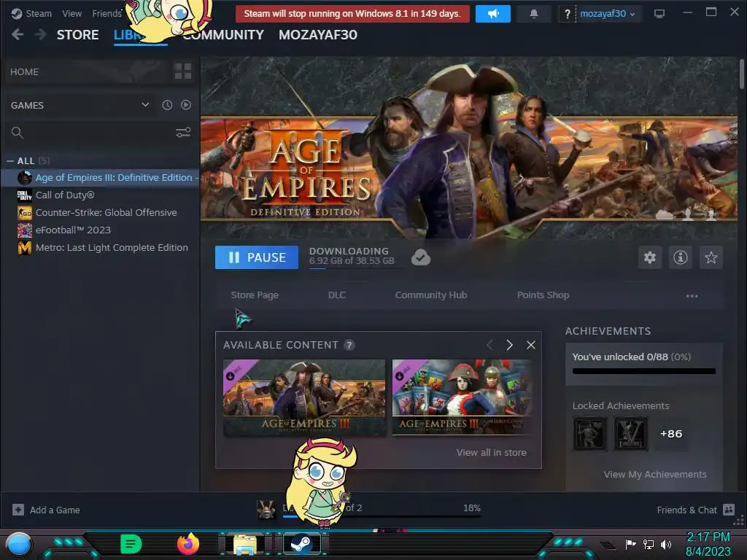747x560 pixels.
Task: Open the Community Hub link
Action: [x=431, y=295]
